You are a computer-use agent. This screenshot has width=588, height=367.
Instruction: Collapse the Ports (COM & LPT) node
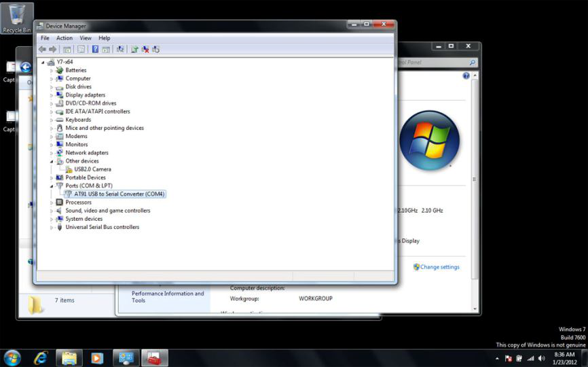coord(52,186)
